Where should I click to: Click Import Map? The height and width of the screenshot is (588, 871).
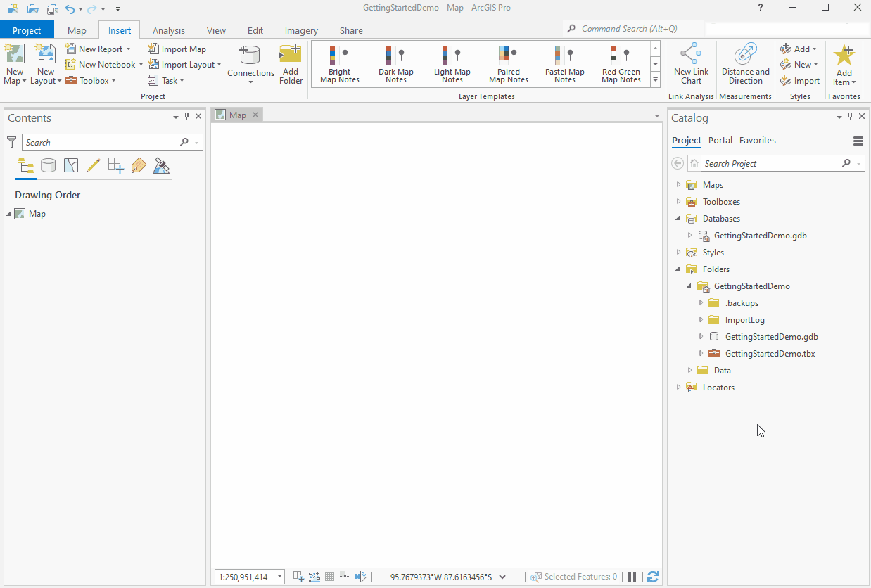coord(177,49)
